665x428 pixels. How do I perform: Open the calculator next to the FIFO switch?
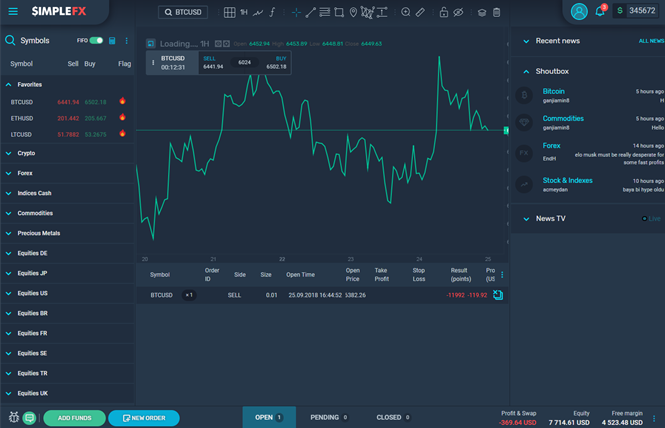112,41
